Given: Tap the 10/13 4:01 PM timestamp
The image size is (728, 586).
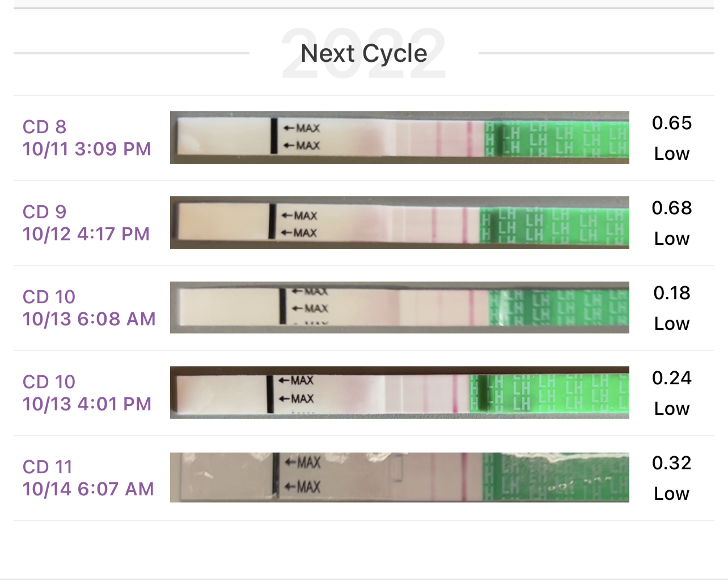Looking at the screenshot, I should pos(87,404).
